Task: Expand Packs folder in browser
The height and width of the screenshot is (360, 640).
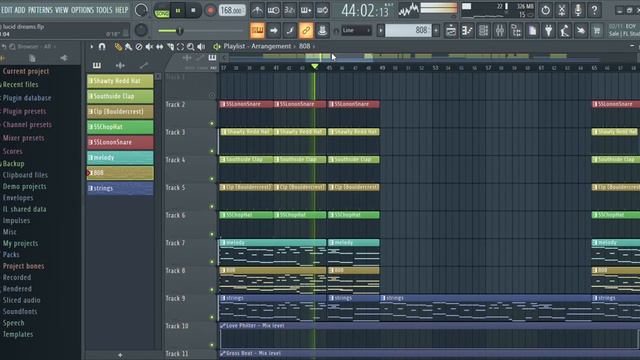Action: pyautogui.click(x=11, y=254)
